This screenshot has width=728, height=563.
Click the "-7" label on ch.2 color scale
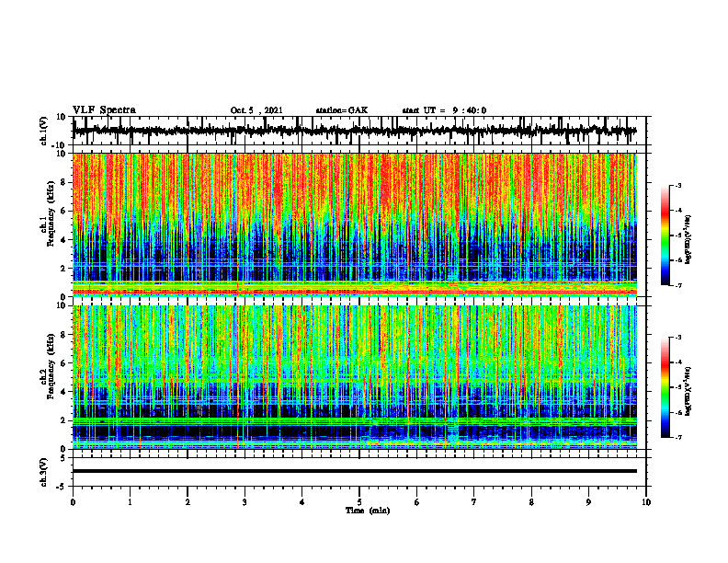pyautogui.click(x=678, y=437)
